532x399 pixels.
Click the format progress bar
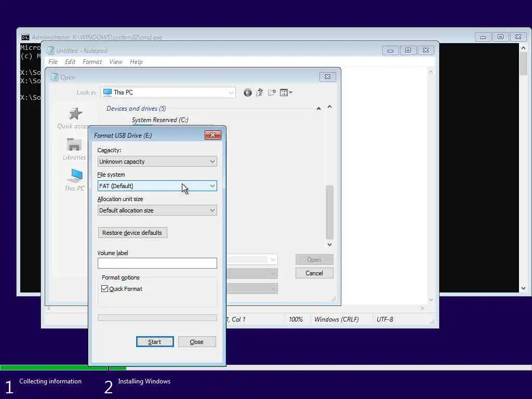tap(157, 317)
